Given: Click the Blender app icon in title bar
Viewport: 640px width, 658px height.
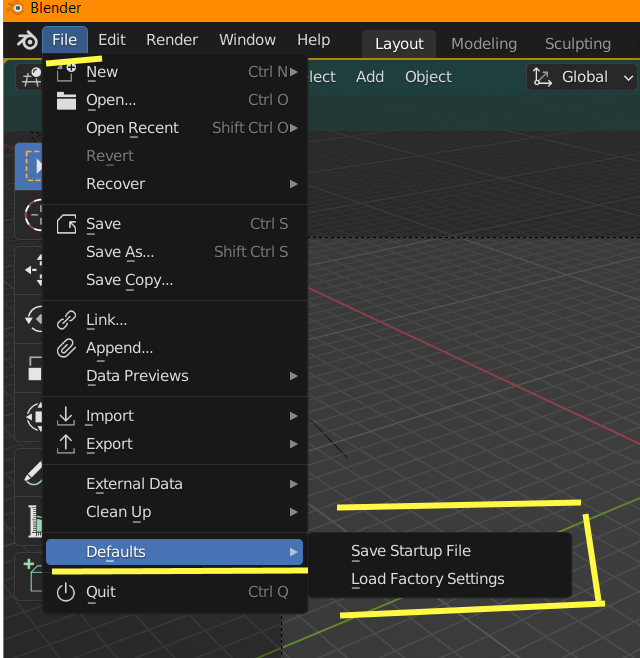Looking at the screenshot, I should click(16, 8).
